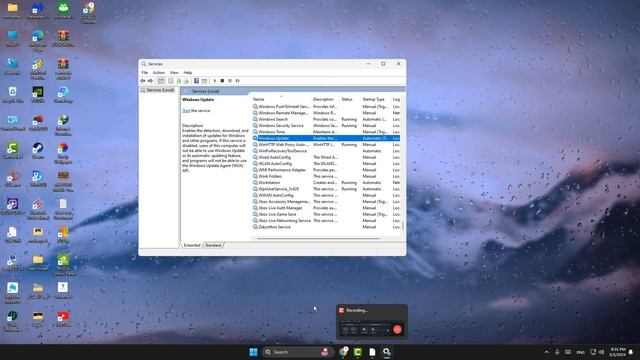The width and height of the screenshot is (640, 360).
Task: Select the Xbox Live Networking Service row
Action: click(326, 220)
